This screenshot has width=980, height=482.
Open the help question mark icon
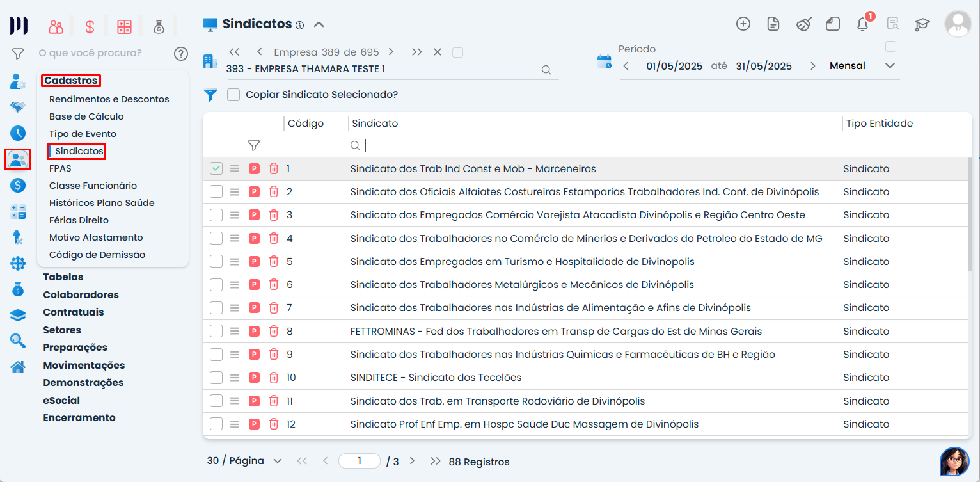click(x=181, y=53)
